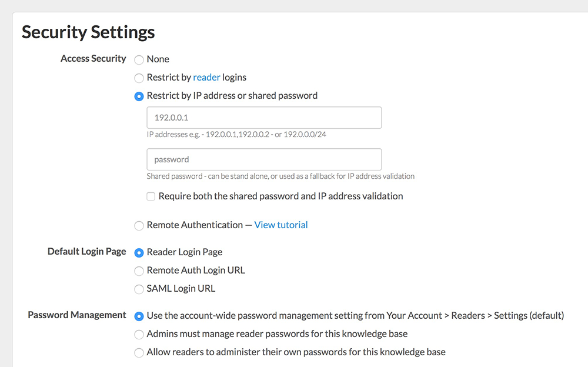588x367 pixels.
Task: Enable Require both shared password and IP validation
Action: 151,196
